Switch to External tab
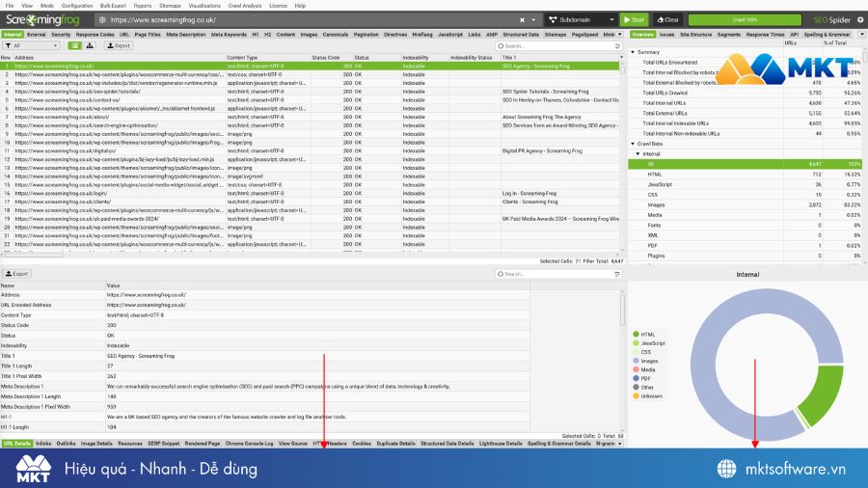Image resolution: width=868 pixels, height=488 pixels. (x=36, y=35)
